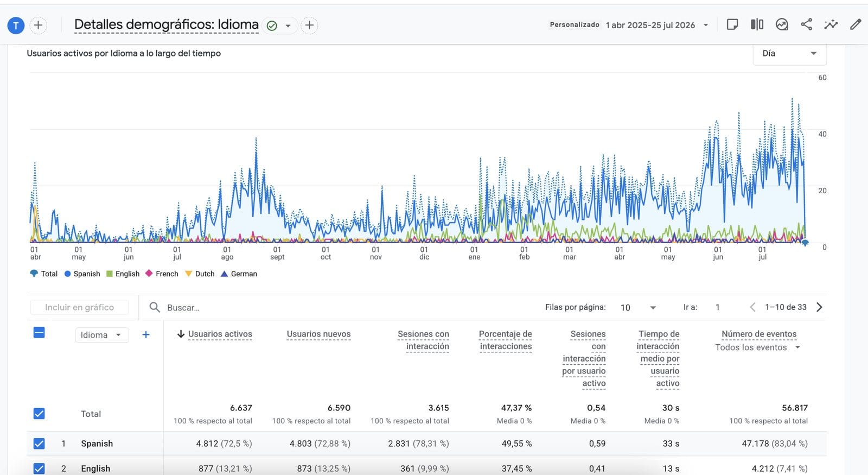The image size is (868, 475).
Task: Sort by Número de eventos column
Action: click(759, 334)
